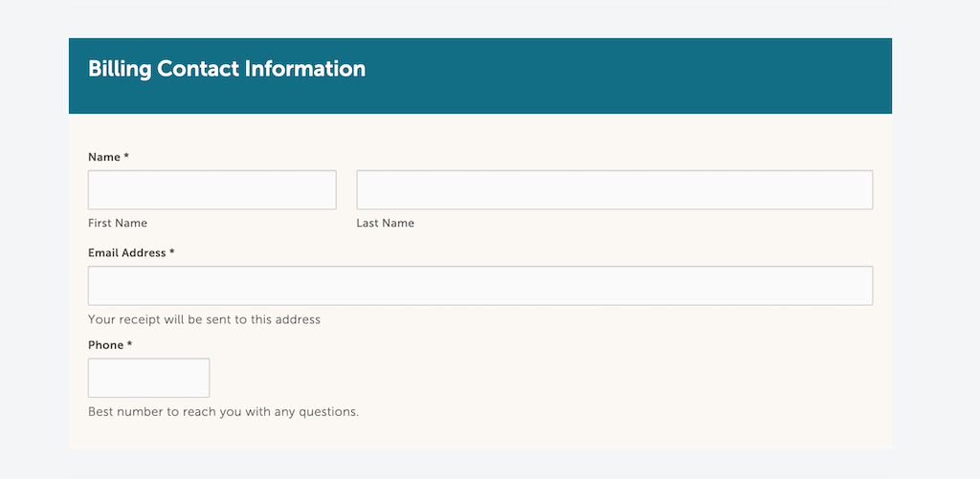Click 'Best number to reach you' hint

[223, 412]
